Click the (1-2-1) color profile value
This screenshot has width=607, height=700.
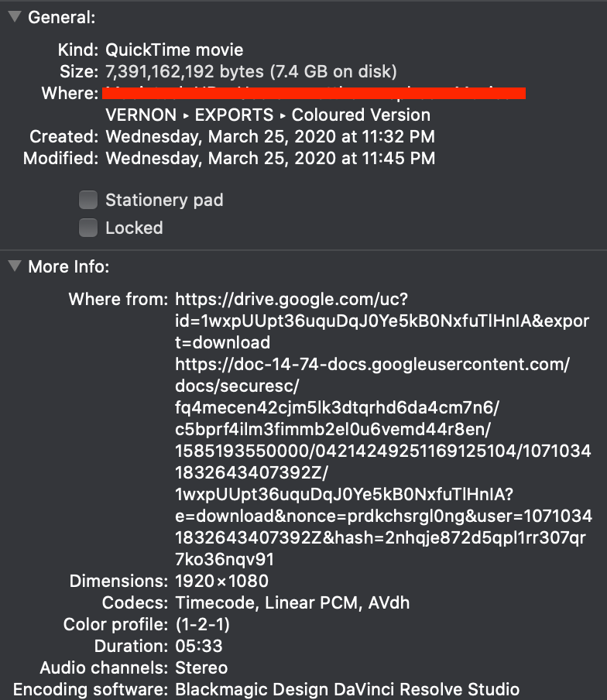point(203,624)
